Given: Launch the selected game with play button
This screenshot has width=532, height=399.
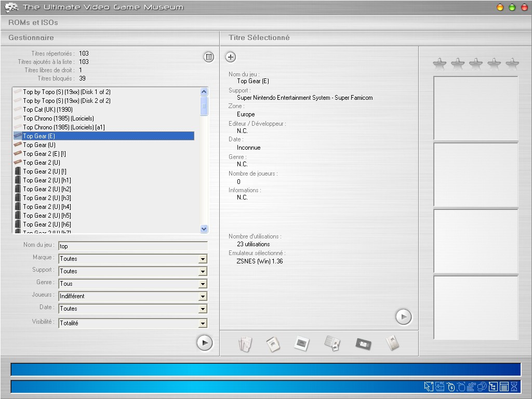Looking at the screenshot, I should (403, 317).
